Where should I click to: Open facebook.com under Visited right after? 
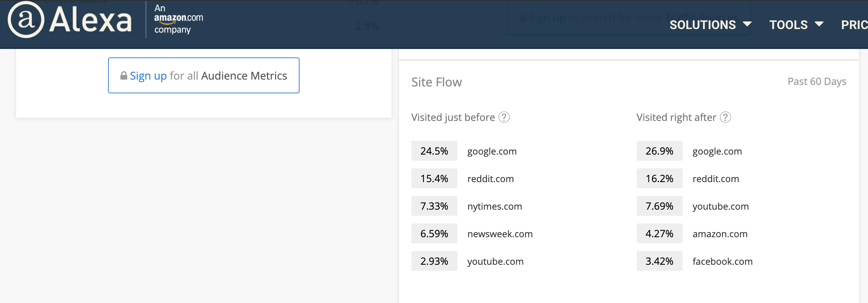722,262
